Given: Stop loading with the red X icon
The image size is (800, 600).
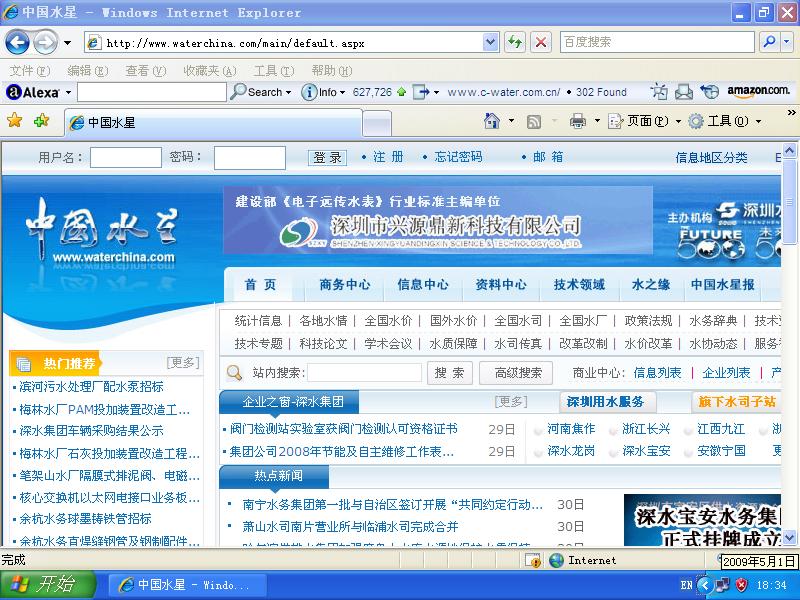Looking at the screenshot, I should (x=541, y=42).
